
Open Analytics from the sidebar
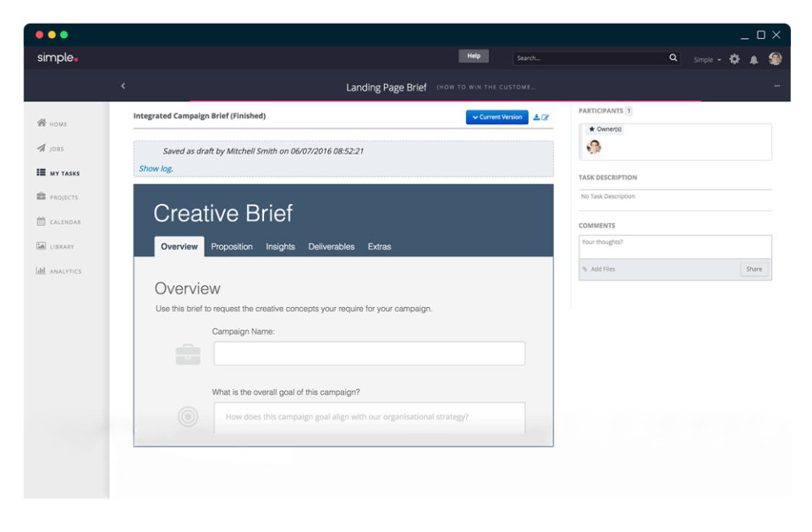59,271
